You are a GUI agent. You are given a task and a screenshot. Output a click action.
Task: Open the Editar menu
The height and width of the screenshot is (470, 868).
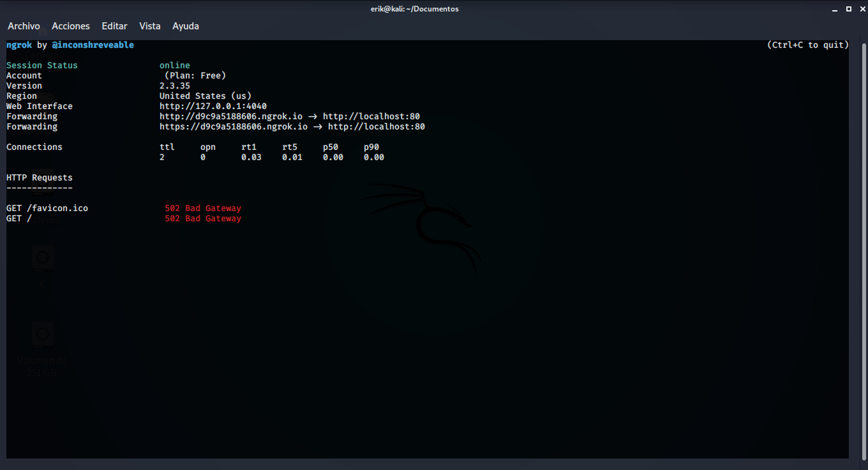(114, 26)
